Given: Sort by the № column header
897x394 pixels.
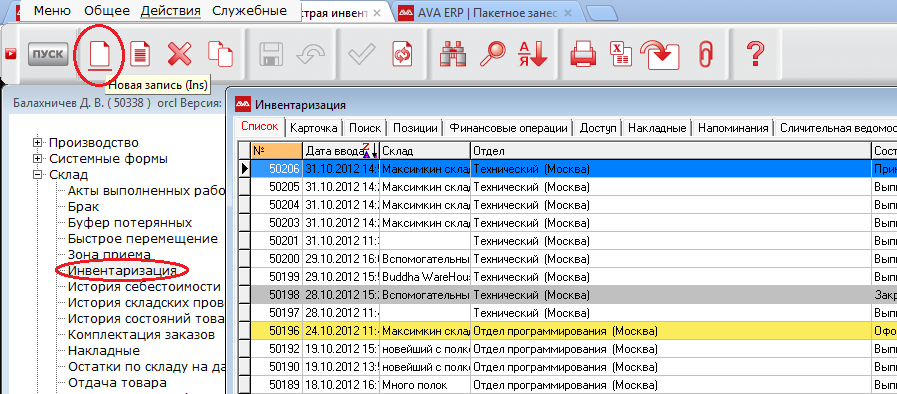Looking at the screenshot, I should coord(276,151).
